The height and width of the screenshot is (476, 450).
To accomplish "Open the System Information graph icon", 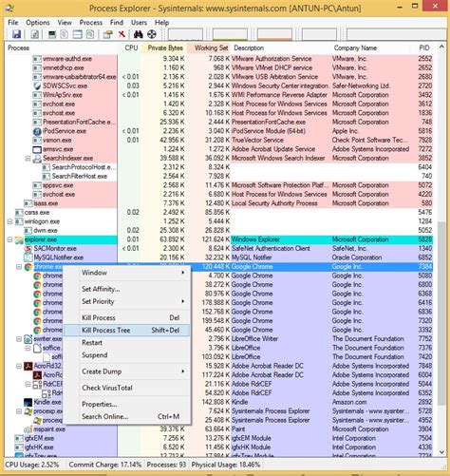I will (52, 34).
